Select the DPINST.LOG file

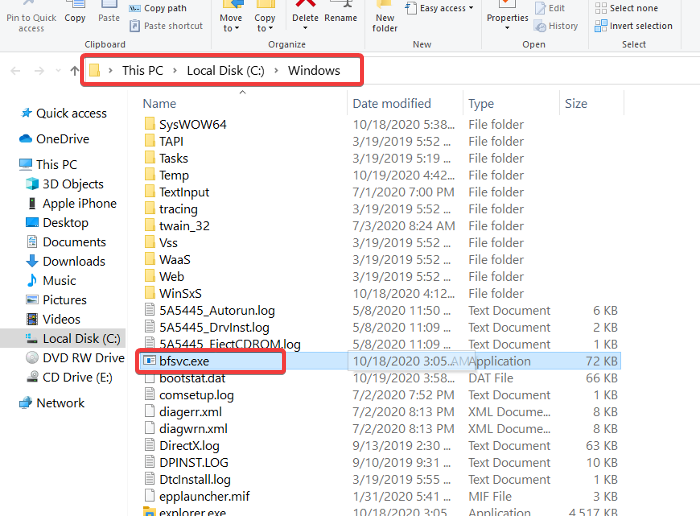pos(186,463)
